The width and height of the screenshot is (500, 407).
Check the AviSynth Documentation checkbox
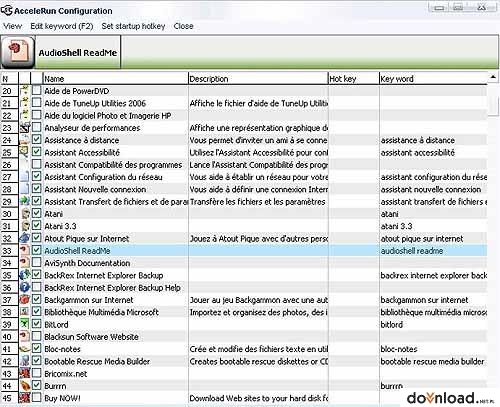pyautogui.click(x=36, y=262)
